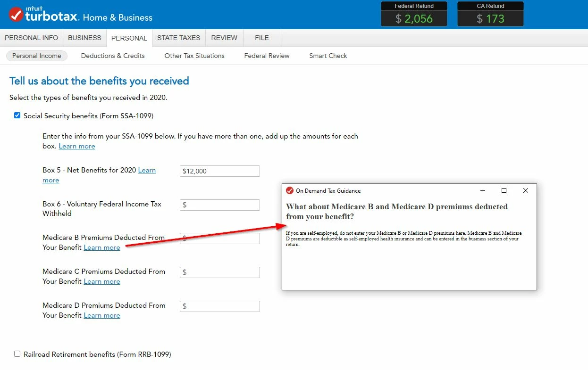Click the heading 'Tell us about the benefits you received'
The image size is (588, 370).
pos(99,81)
